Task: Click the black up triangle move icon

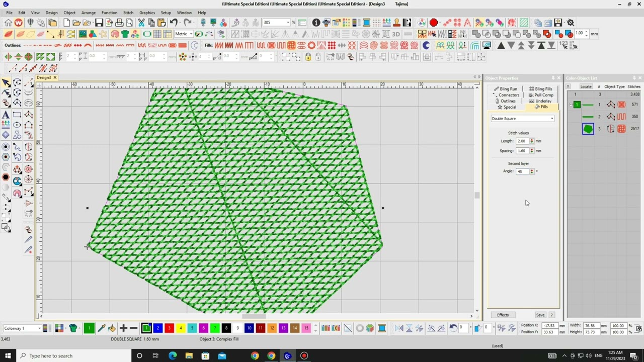Action: (501, 45)
